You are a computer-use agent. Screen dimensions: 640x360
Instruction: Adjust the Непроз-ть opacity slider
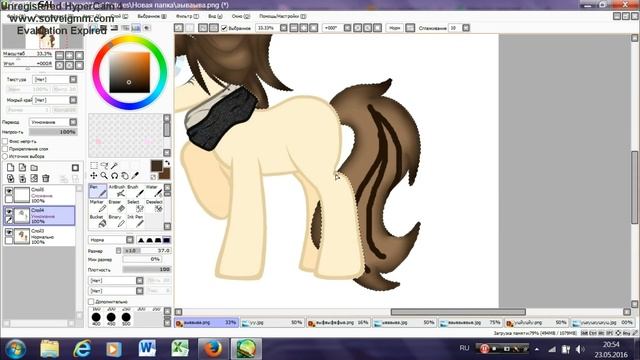click(x=53, y=132)
